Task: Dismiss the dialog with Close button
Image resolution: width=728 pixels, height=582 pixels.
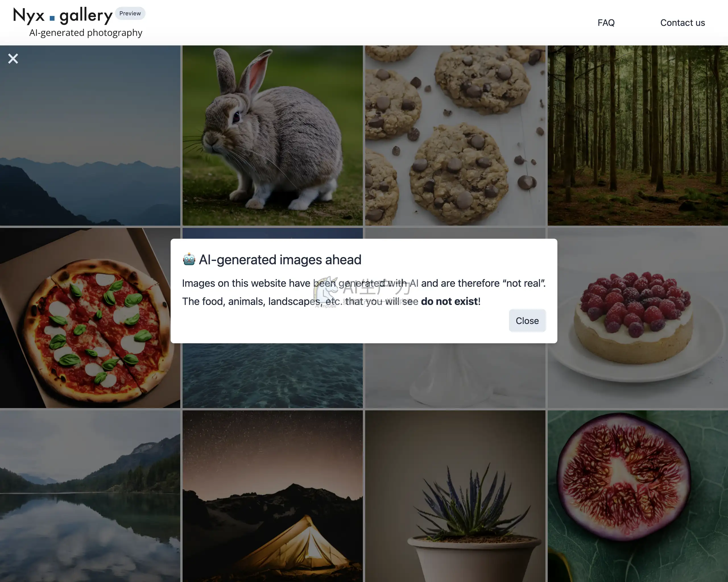Action: (x=527, y=321)
